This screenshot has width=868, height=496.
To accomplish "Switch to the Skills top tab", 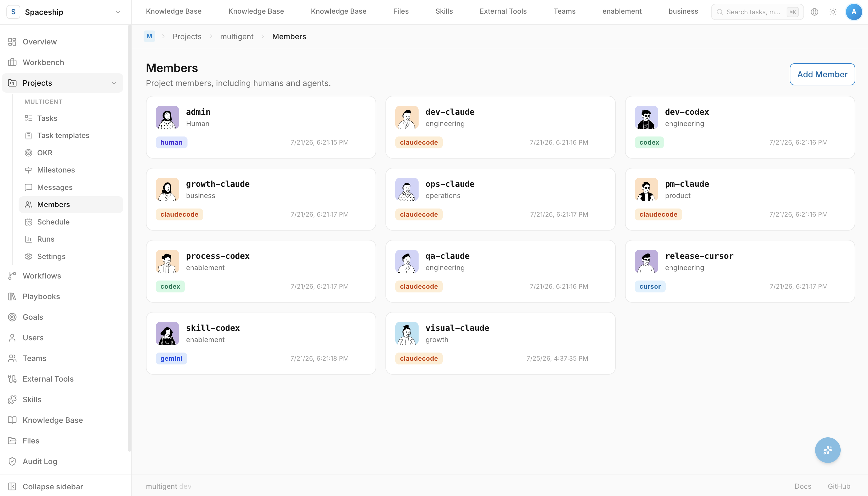I will pyautogui.click(x=444, y=11).
